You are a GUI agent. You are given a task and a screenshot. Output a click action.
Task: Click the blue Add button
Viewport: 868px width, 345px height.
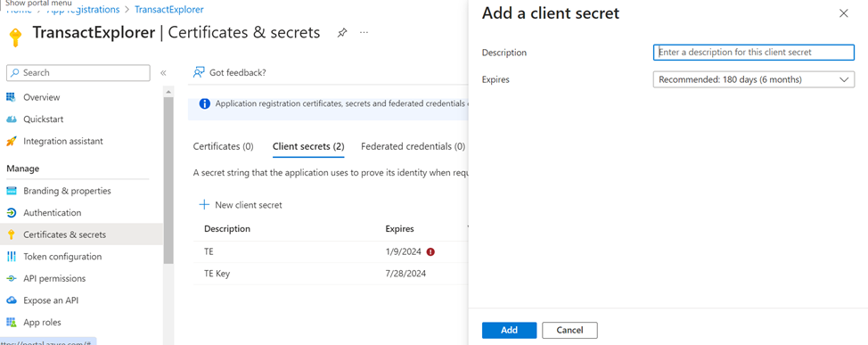(509, 330)
